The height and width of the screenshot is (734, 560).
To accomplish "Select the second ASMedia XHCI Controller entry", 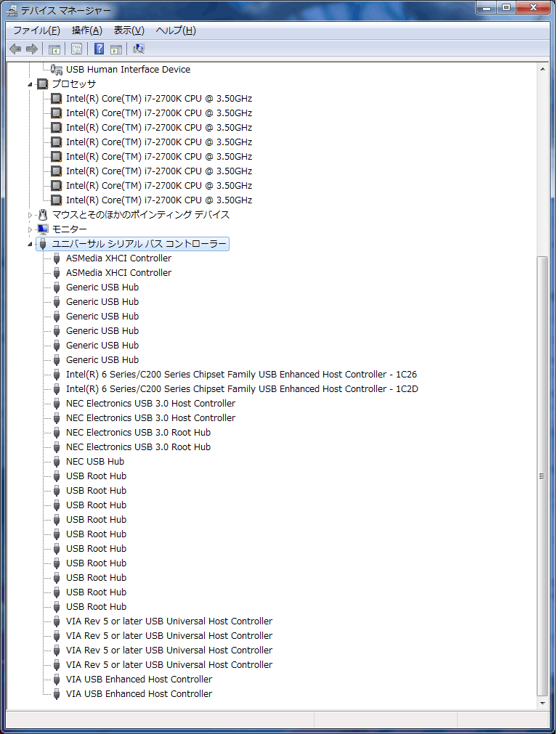I will pos(119,272).
